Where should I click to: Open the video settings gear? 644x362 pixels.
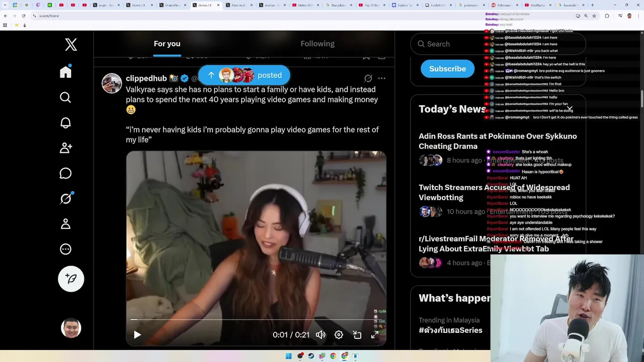point(339,335)
